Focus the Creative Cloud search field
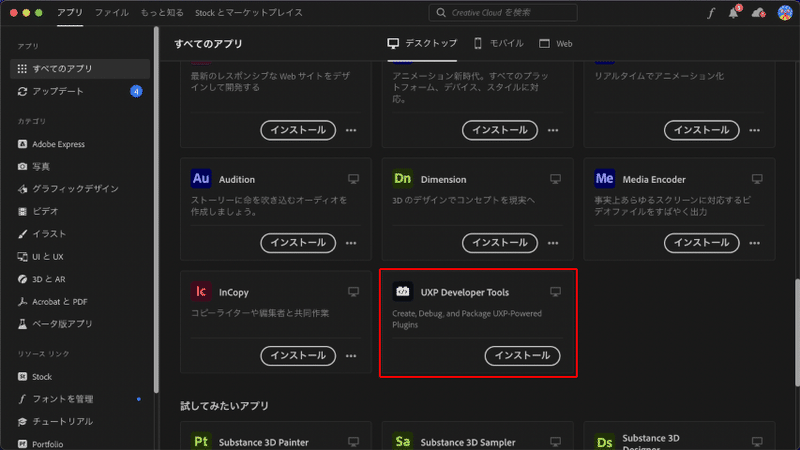 click(x=503, y=13)
